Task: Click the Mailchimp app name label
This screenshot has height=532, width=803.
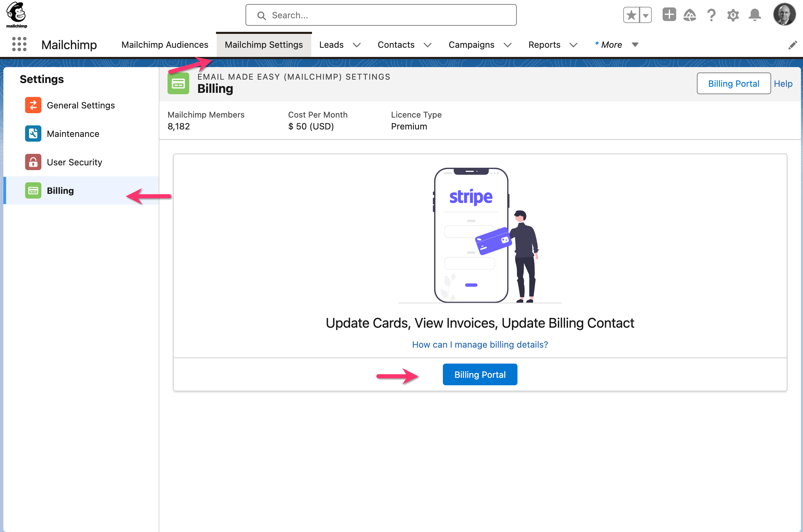Action: point(69,45)
